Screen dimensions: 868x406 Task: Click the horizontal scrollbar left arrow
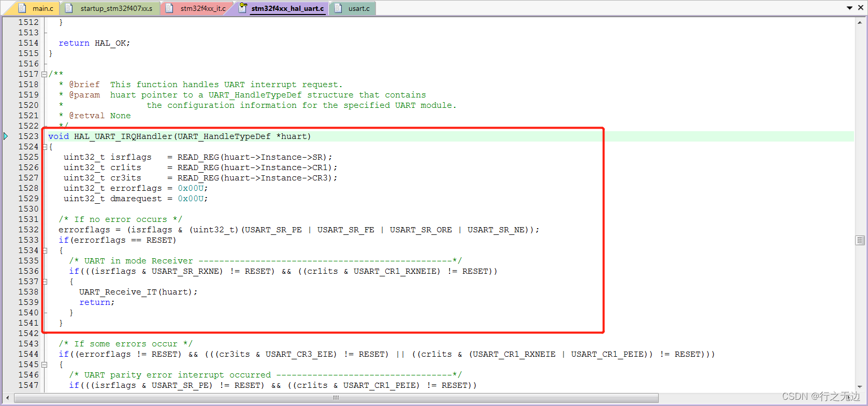(x=7, y=398)
